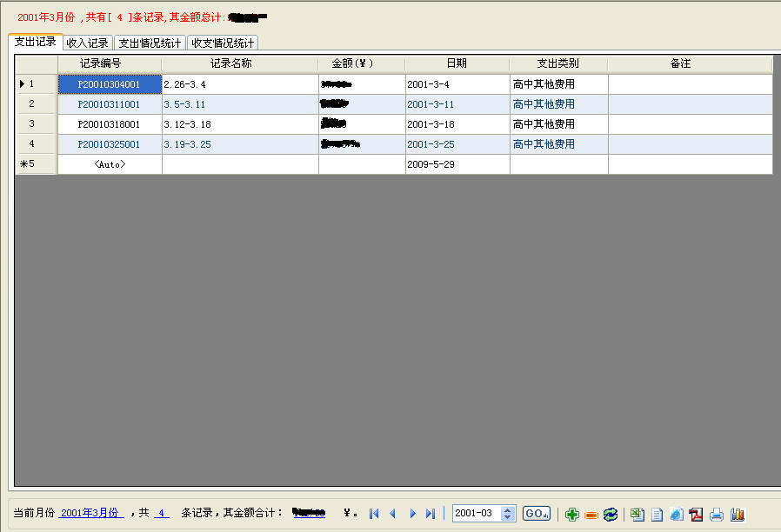The image size is (781, 532).
Task: Open the 支出情况统计 tab
Action: point(150,43)
